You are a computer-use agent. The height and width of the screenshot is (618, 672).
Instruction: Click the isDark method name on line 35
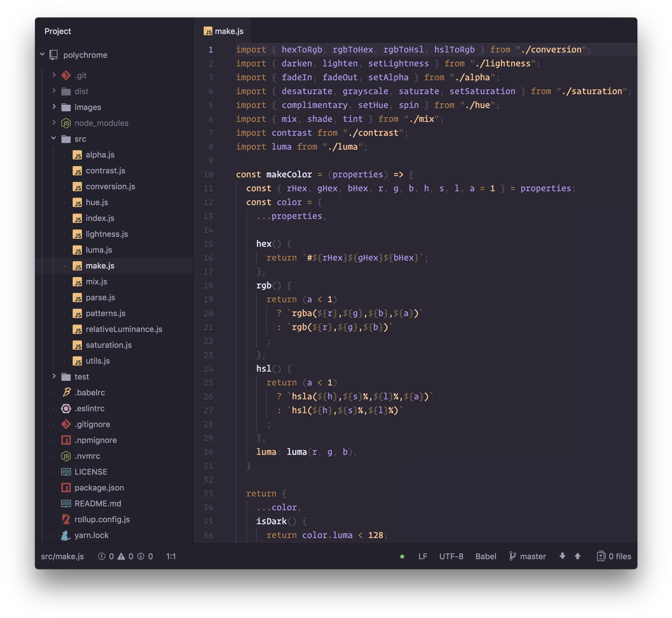click(x=271, y=521)
